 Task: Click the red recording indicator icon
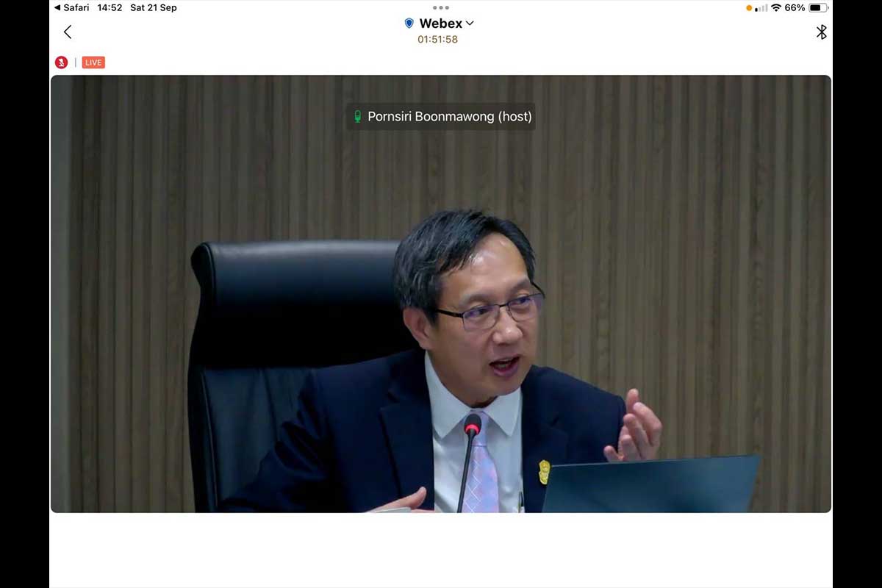click(x=61, y=62)
